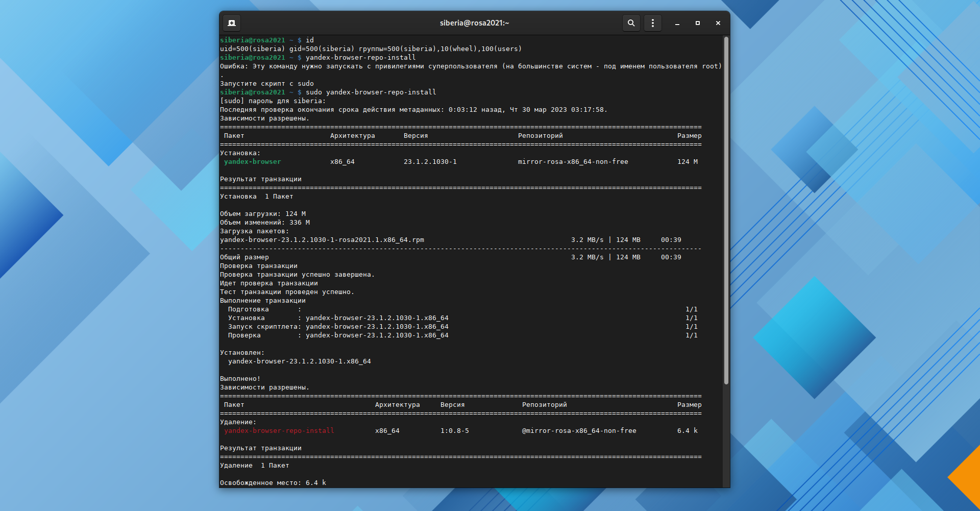Click the first prompt before the id command

click(252, 40)
